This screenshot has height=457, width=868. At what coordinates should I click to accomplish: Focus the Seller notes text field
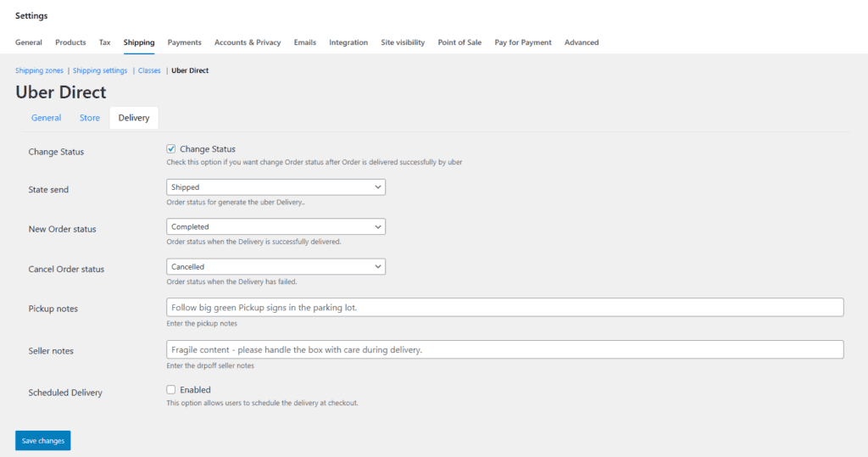point(505,349)
